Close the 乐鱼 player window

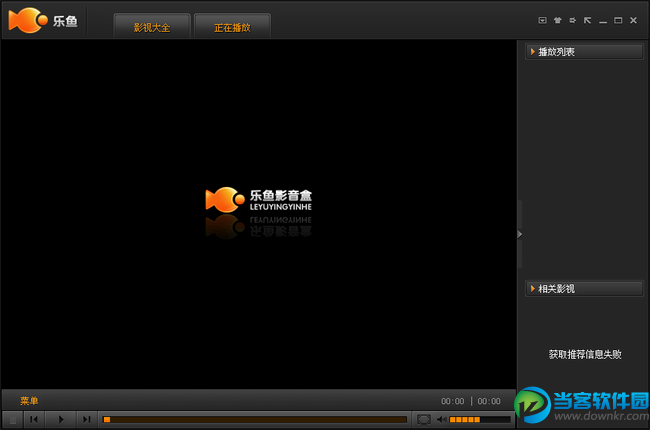633,20
